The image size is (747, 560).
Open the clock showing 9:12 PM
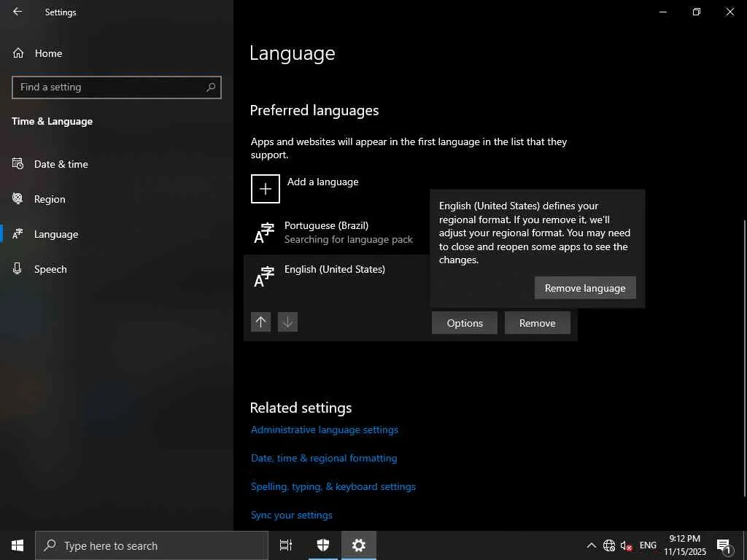click(685, 545)
